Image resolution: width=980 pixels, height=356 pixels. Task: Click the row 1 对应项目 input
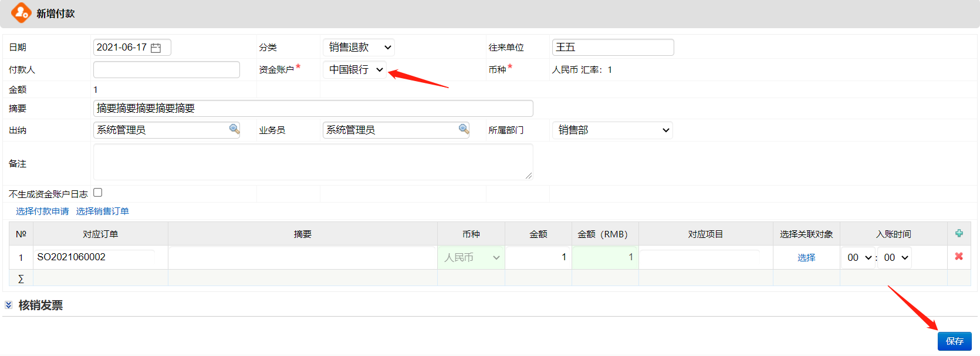pos(700,257)
